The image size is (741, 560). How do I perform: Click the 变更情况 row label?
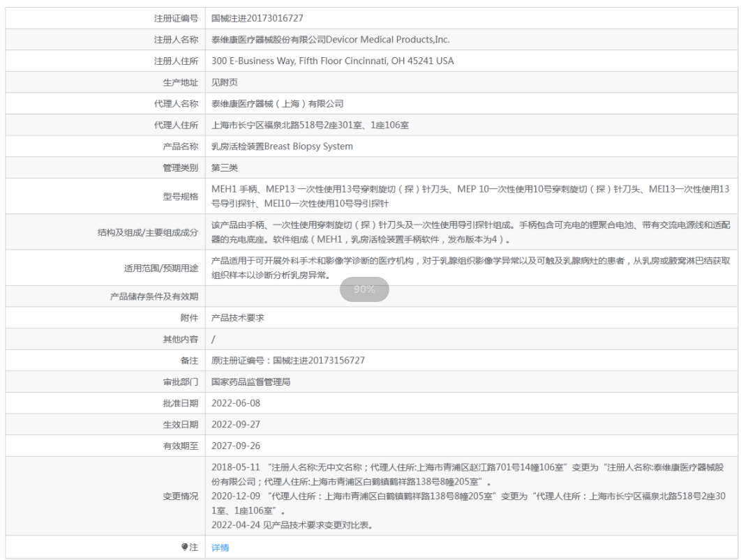pyautogui.click(x=180, y=496)
